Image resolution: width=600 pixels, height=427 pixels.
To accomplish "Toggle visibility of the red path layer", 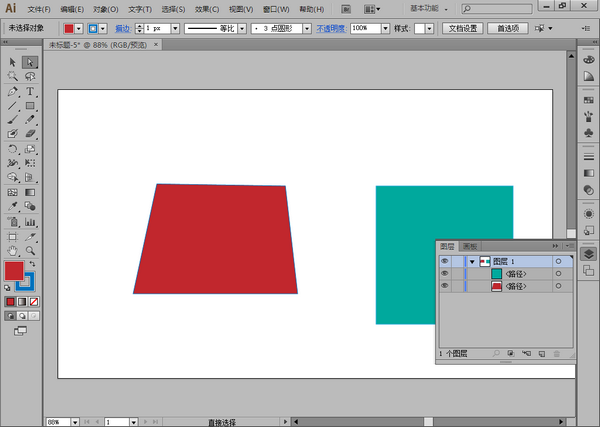I will [x=445, y=286].
